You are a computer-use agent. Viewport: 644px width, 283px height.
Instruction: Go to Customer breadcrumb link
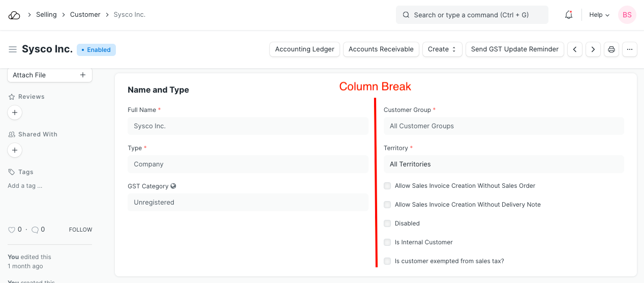coord(85,15)
